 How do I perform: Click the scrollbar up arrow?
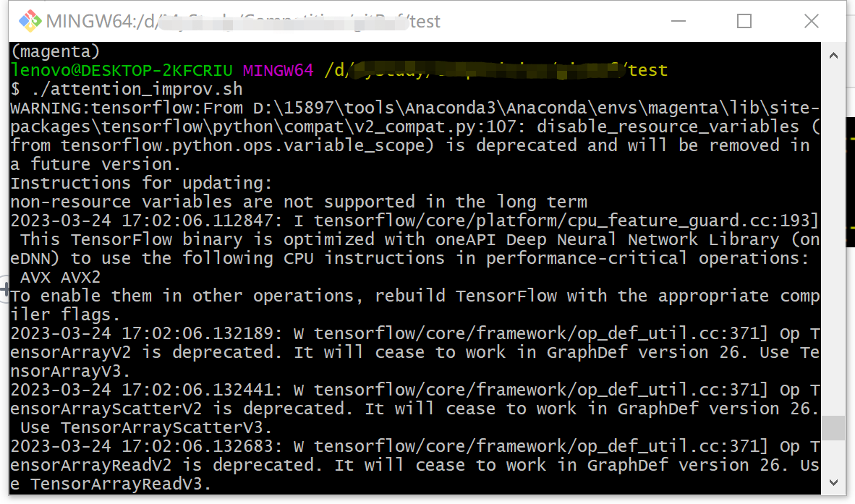833,54
